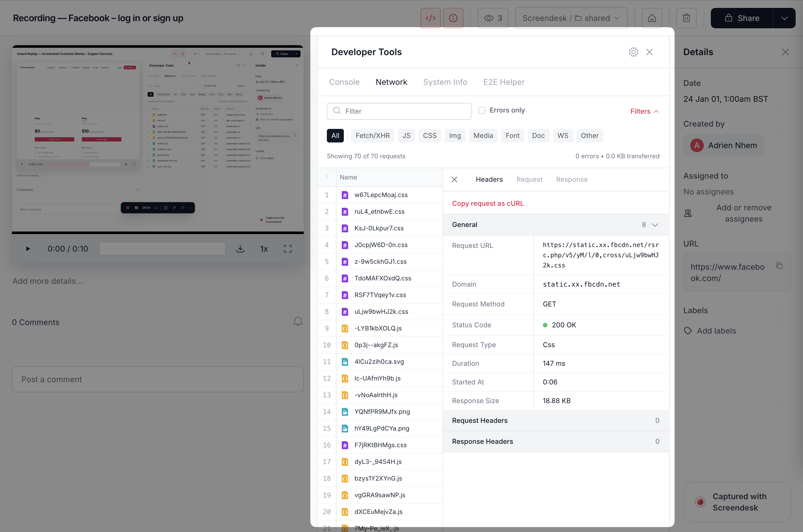Image resolution: width=803 pixels, height=532 pixels.
Task: Collapse the General headers section
Action: [655, 225]
